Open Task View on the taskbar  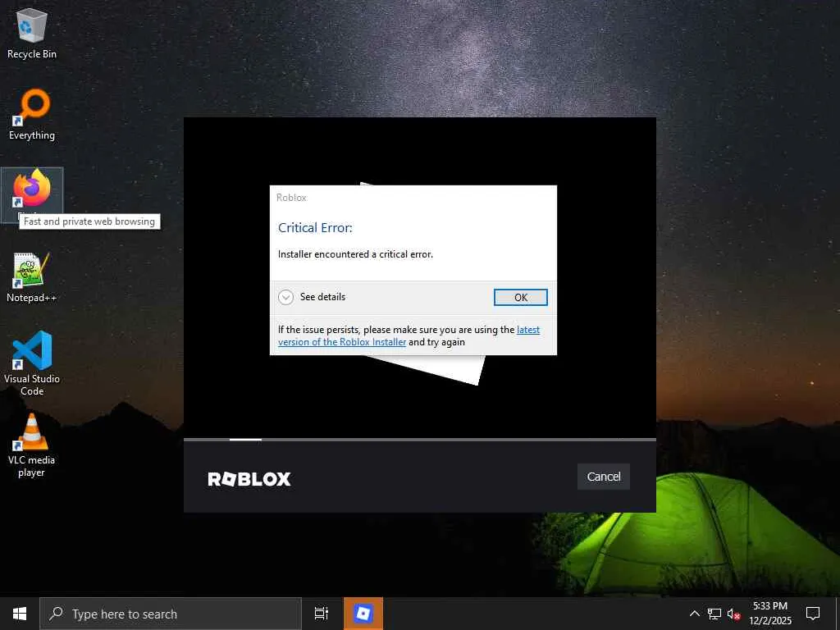click(x=322, y=614)
